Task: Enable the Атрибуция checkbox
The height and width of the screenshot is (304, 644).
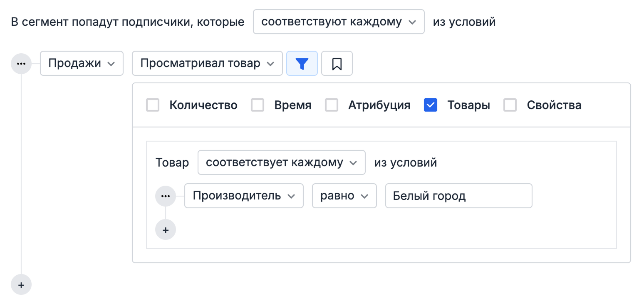Action: coord(332,105)
